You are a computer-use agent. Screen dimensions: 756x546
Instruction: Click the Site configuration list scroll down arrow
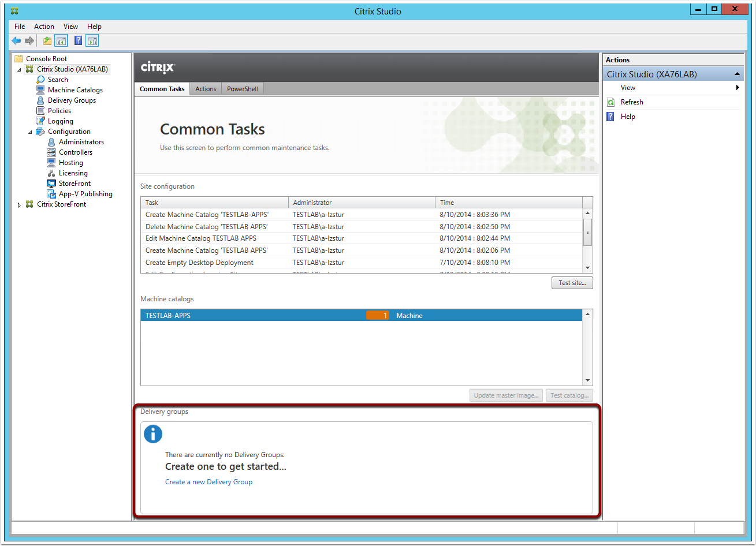588,268
